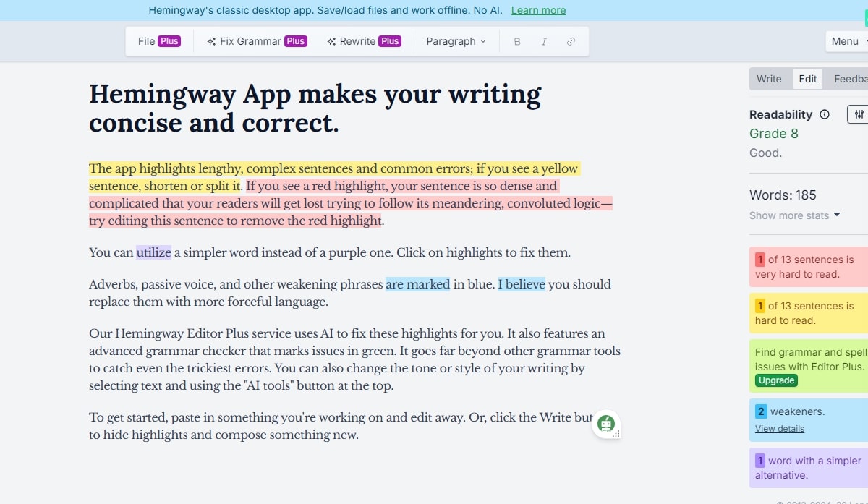Open the weakeners View details link
Viewport: 868px width, 504px height.
click(x=779, y=429)
